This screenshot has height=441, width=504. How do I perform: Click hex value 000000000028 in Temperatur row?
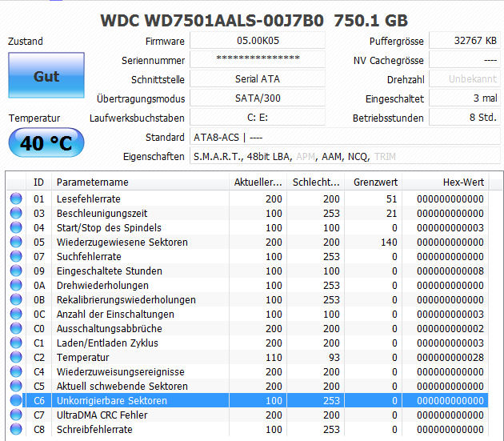450,358
